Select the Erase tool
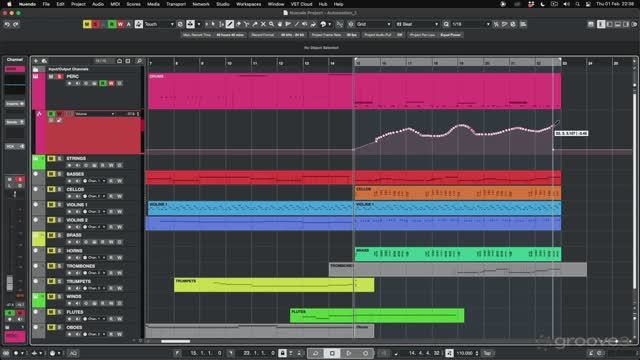Screen dimensions: 640x360 (238, 24)
